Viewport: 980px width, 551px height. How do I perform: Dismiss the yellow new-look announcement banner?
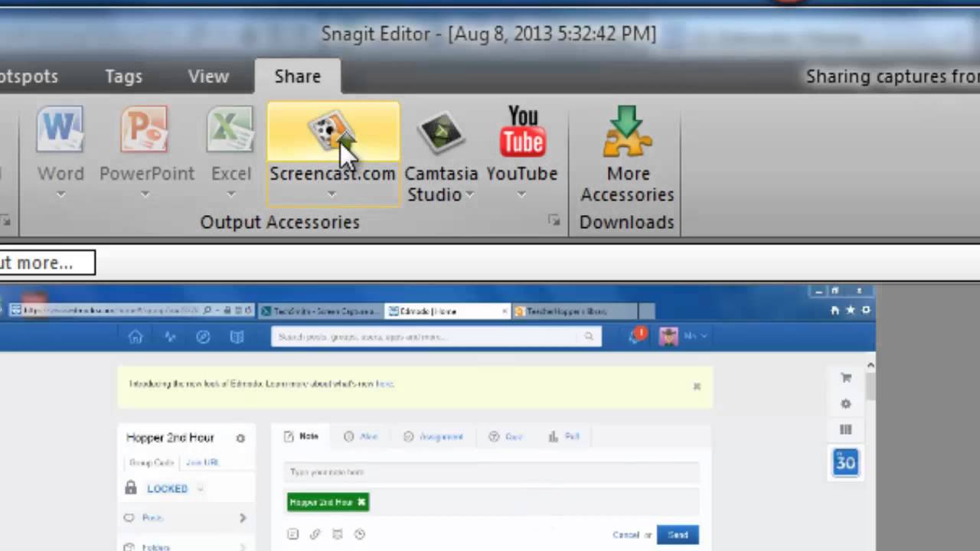[x=697, y=386]
